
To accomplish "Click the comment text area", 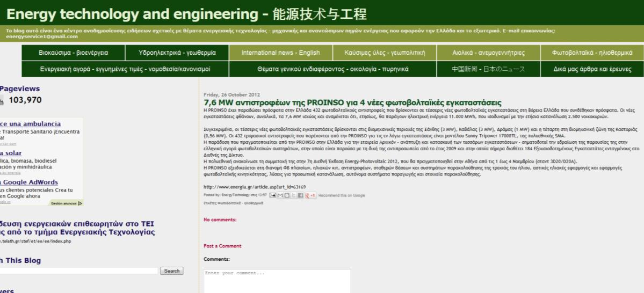I will pos(277,281).
